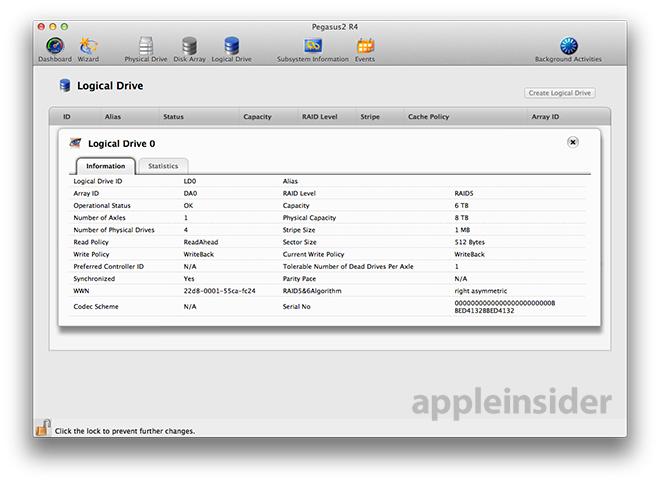Zoom the Pegasus2 R4 window
Screen dimensions: 660x483
[64, 27]
